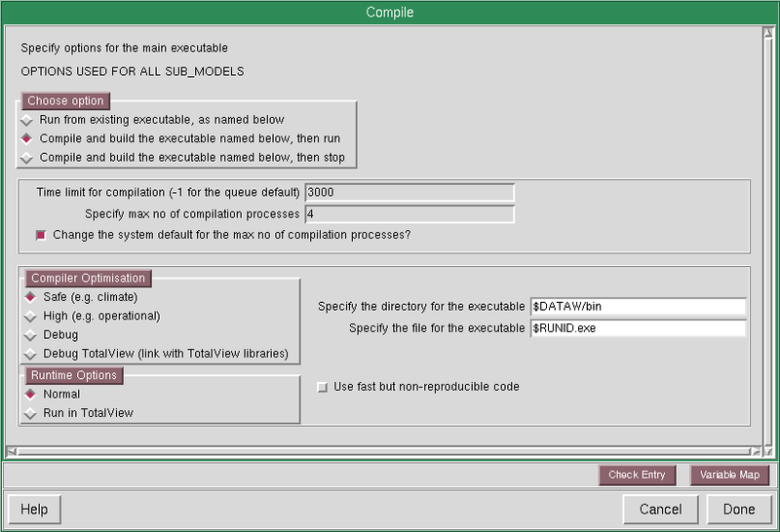Click the Choose option group label
The height and width of the screenshot is (532, 780).
click(65, 101)
